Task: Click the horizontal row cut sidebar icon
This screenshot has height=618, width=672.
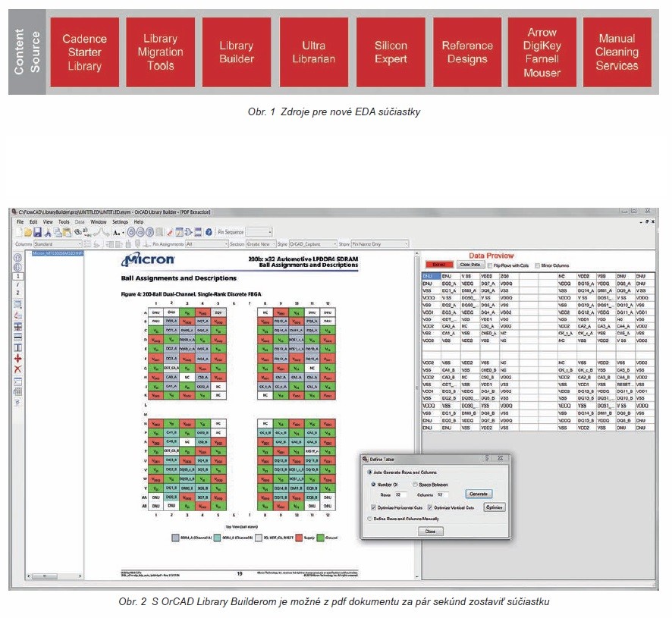Action: [17, 337]
